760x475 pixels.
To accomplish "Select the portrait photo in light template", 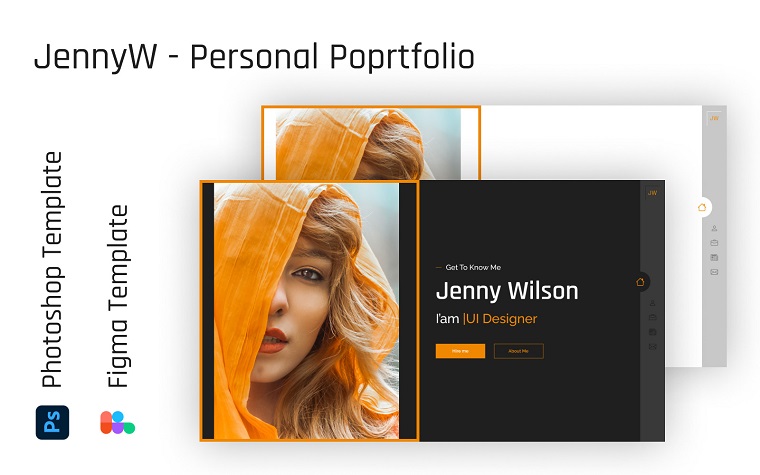I will [368, 144].
